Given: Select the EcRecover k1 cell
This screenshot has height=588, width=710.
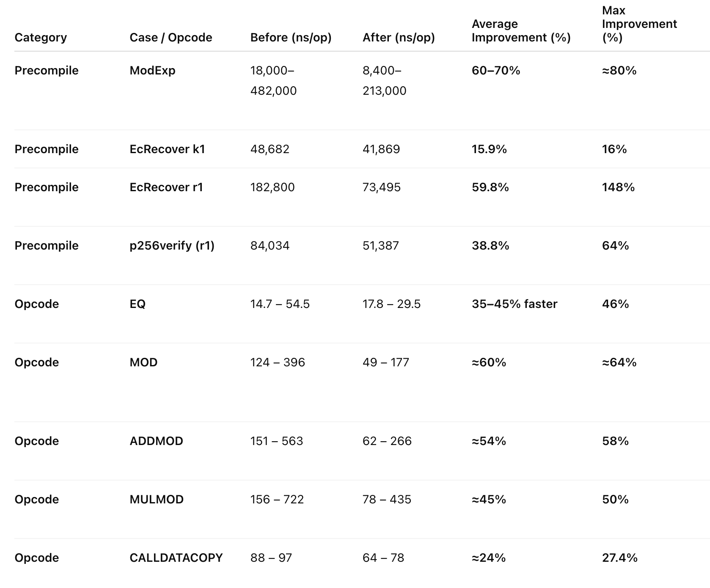Looking at the screenshot, I should (167, 149).
